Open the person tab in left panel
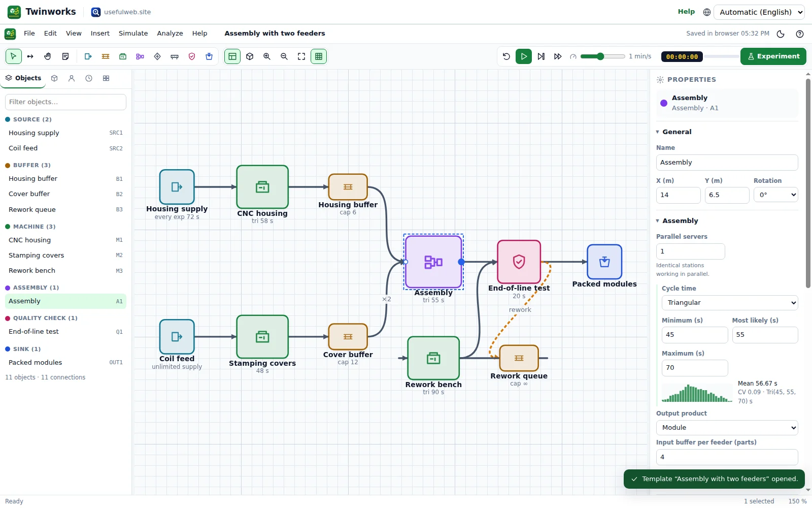This screenshot has height=508, width=812. 72,78
